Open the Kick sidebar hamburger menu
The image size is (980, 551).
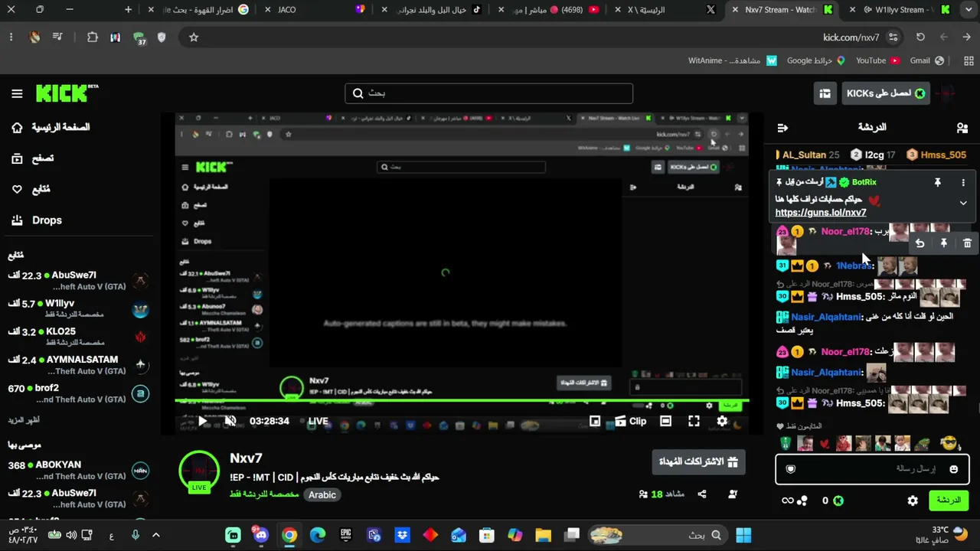17,93
